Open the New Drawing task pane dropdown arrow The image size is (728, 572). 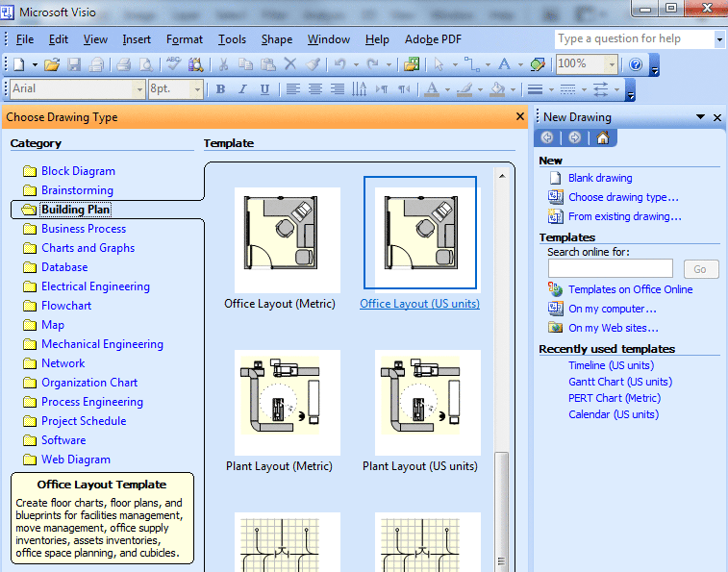click(x=701, y=117)
